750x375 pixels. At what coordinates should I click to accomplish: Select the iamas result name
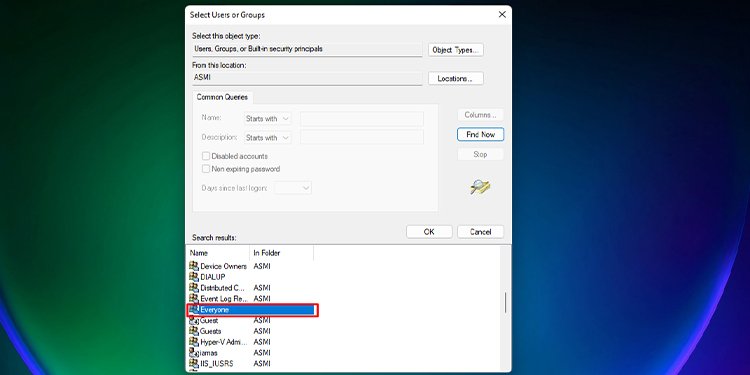[209, 353]
